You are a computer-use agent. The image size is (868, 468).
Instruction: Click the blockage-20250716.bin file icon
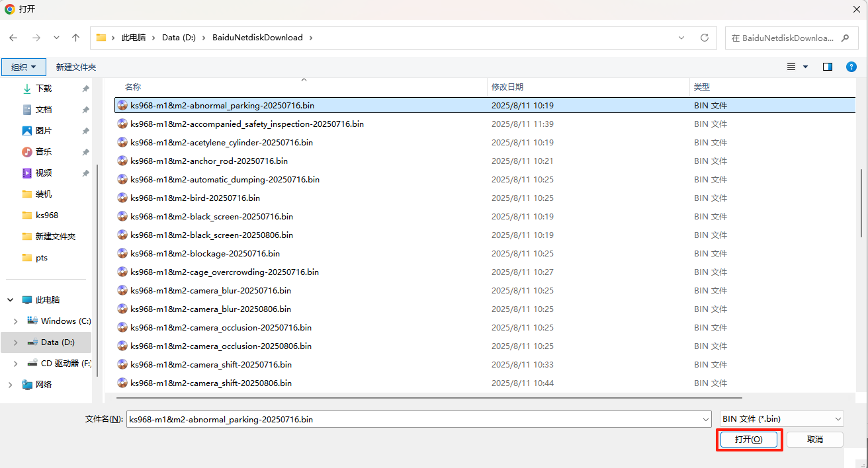point(122,253)
